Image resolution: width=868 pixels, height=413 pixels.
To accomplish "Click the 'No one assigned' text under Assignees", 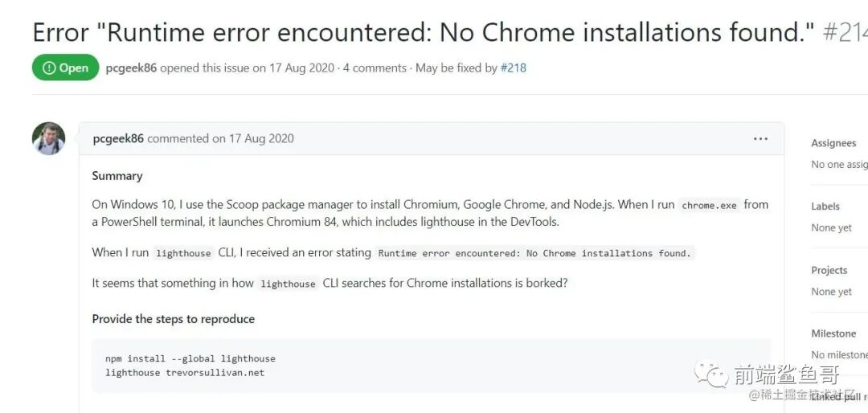I will (839, 165).
